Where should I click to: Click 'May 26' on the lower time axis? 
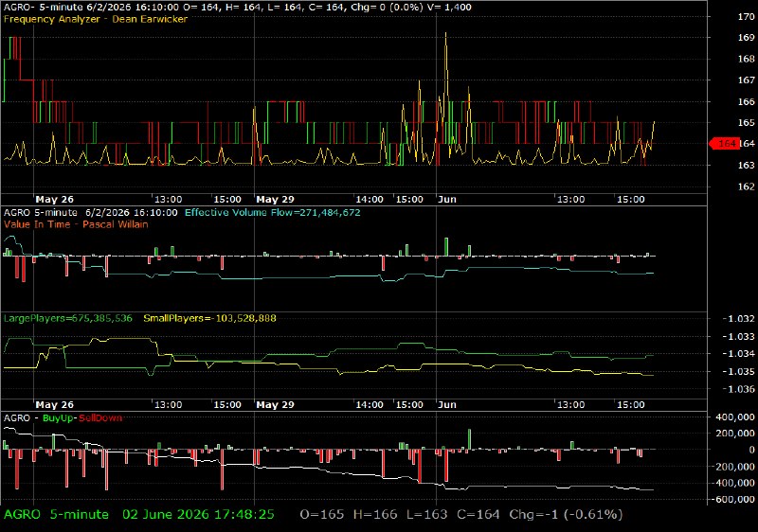pos(55,404)
